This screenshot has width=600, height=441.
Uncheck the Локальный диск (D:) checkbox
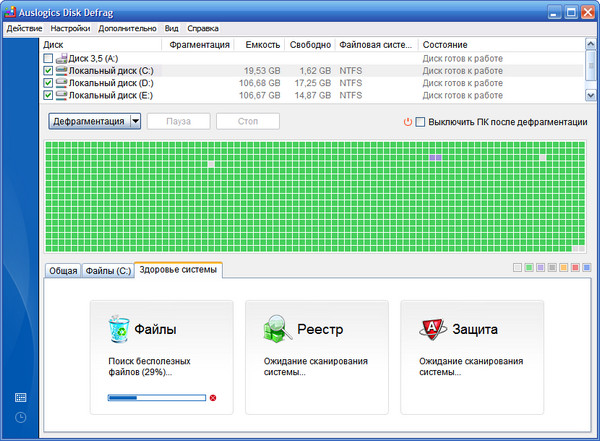pos(48,83)
